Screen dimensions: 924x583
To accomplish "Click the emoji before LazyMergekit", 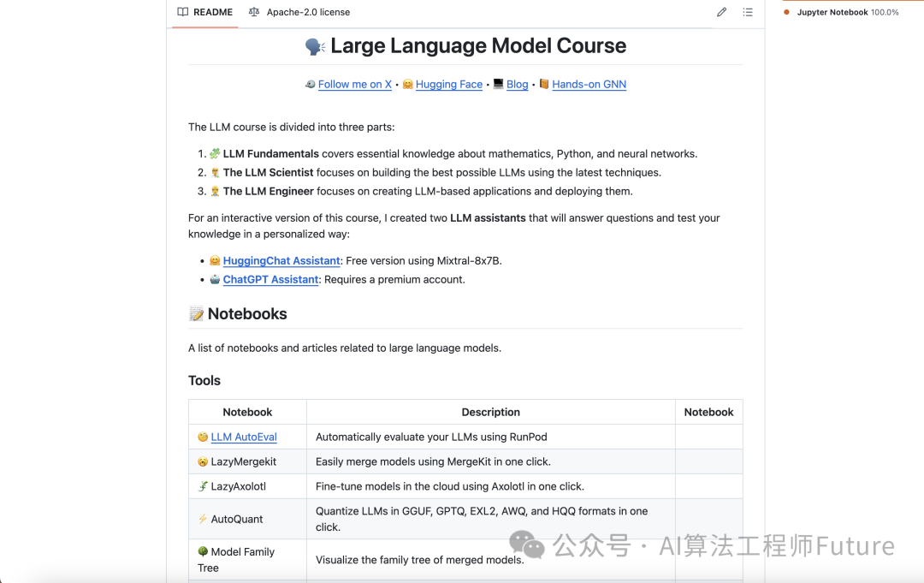I will (x=203, y=461).
